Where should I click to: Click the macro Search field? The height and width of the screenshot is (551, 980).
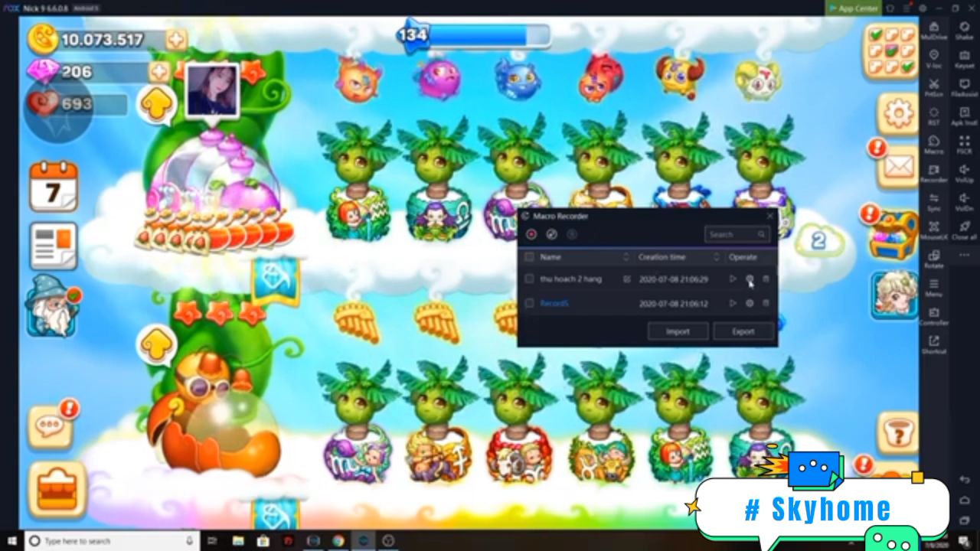(x=733, y=235)
